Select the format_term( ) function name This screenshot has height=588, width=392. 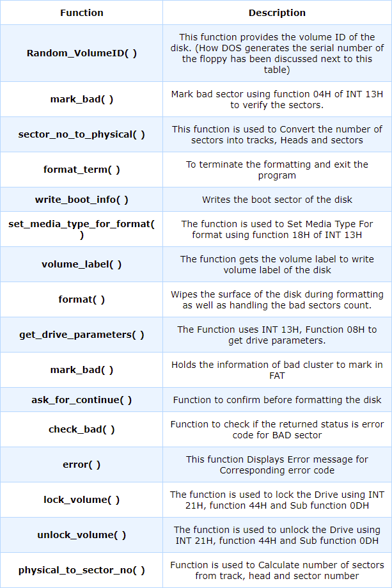pos(81,170)
